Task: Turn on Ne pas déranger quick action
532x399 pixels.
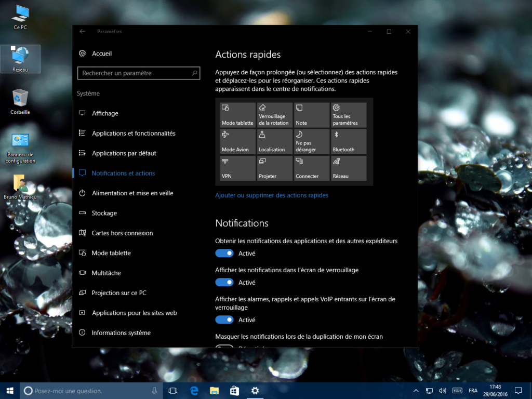Action: [311, 141]
